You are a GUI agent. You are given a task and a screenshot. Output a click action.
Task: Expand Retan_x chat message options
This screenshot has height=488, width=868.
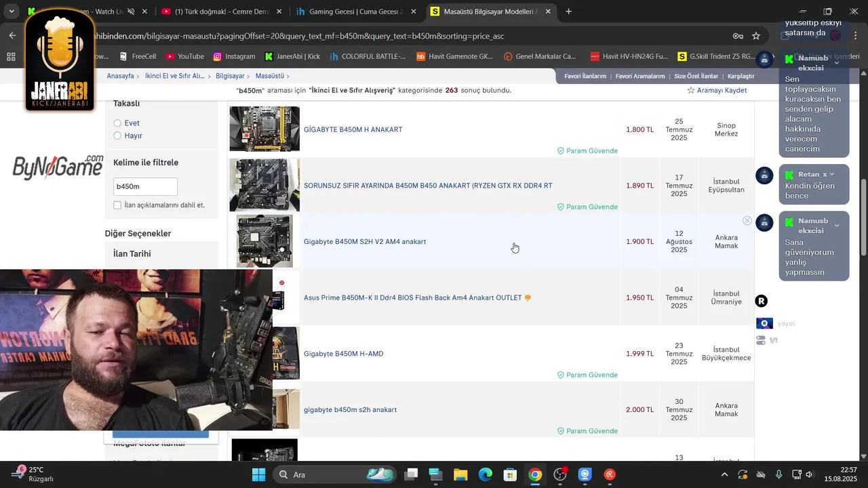(x=831, y=174)
